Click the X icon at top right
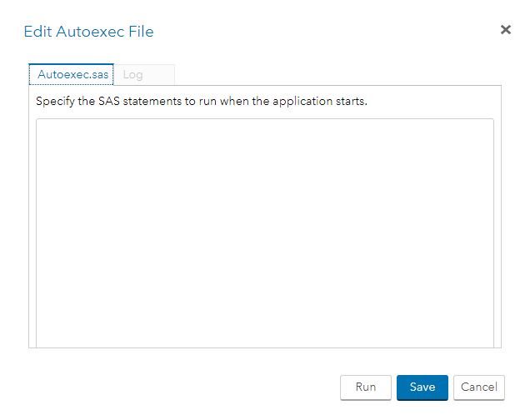Screen dimensions: 530x420 [x=505, y=30]
